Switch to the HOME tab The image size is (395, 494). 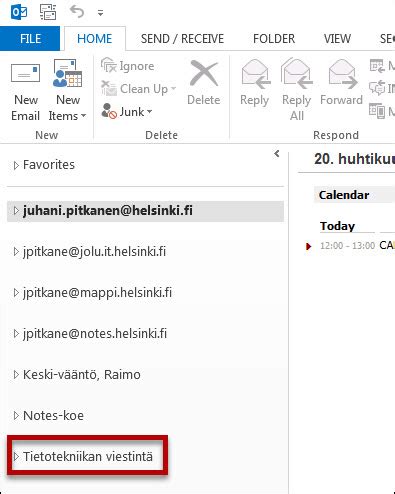tap(95, 39)
